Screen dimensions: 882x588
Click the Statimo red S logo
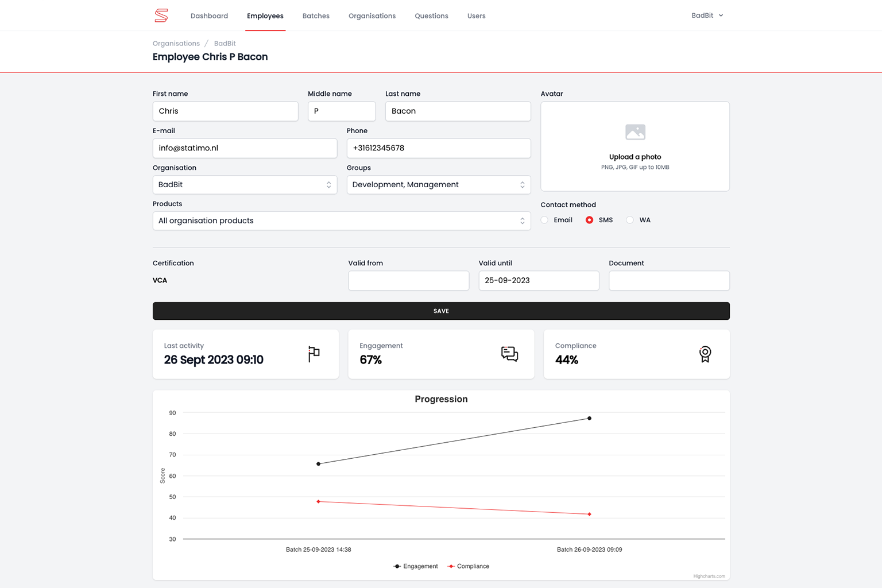pos(161,16)
